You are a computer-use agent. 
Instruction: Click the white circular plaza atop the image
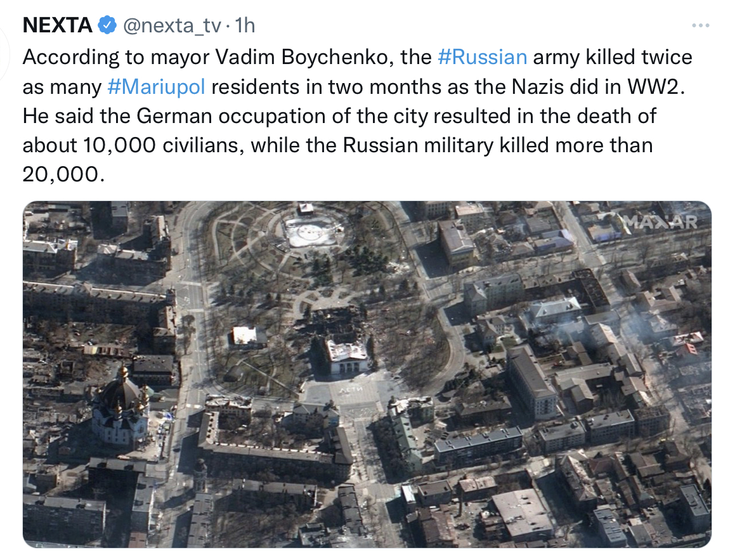310,233
